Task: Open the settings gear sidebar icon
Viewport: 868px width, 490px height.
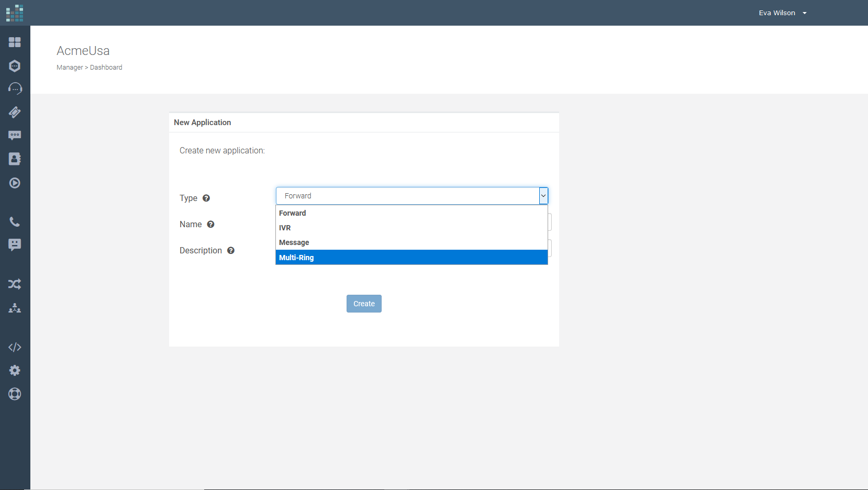Action: pyautogui.click(x=15, y=371)
